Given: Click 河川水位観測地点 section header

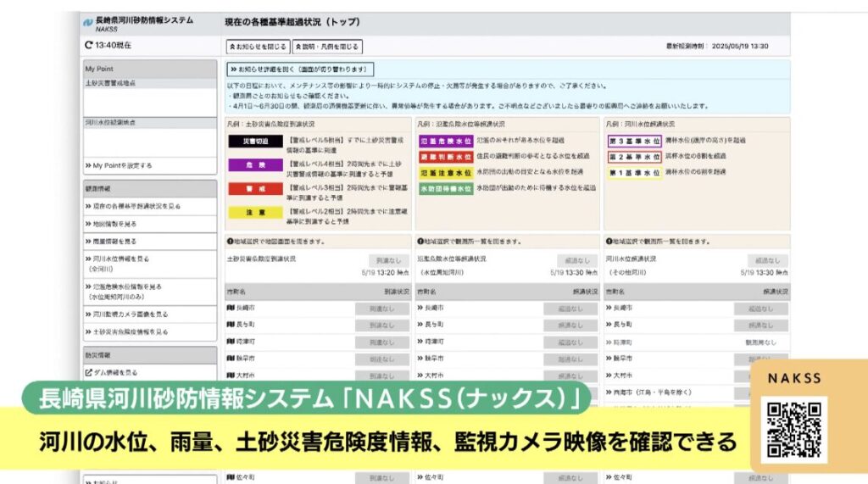Looking at the screenshot, I should coord(150,122).
